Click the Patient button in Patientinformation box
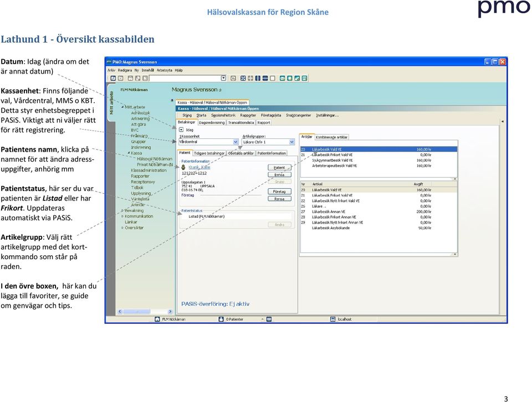Image resolution: width=532 pixels, height=402 pixels. coord(279,167)
